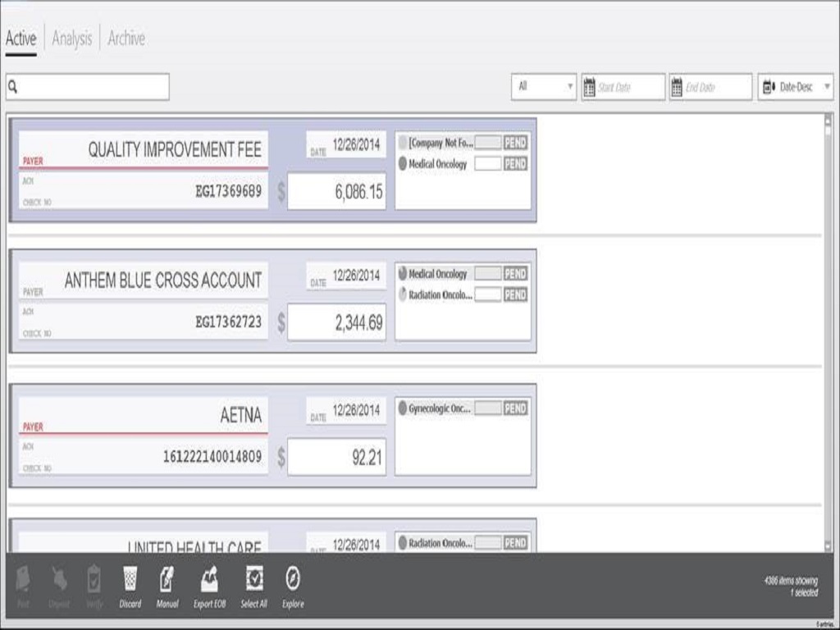Click the 2,344.69 amount field

coord(336,322)
